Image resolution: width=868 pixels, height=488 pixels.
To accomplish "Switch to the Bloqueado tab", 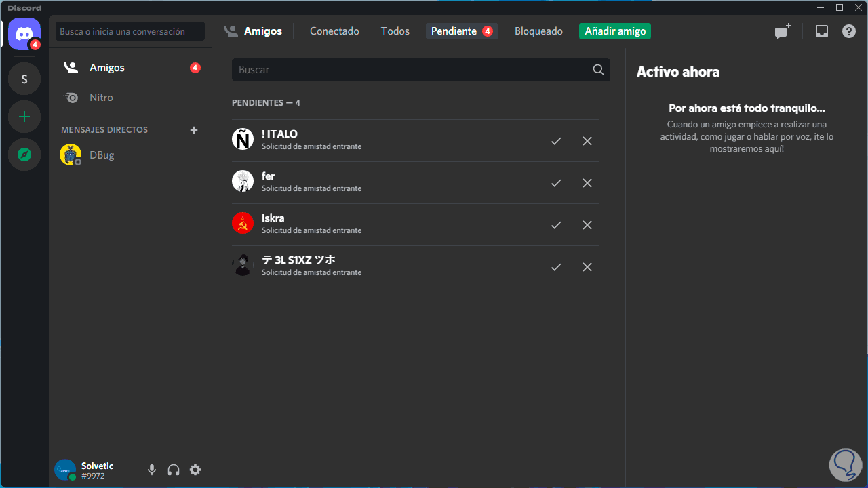I will (x=538, y=31).
